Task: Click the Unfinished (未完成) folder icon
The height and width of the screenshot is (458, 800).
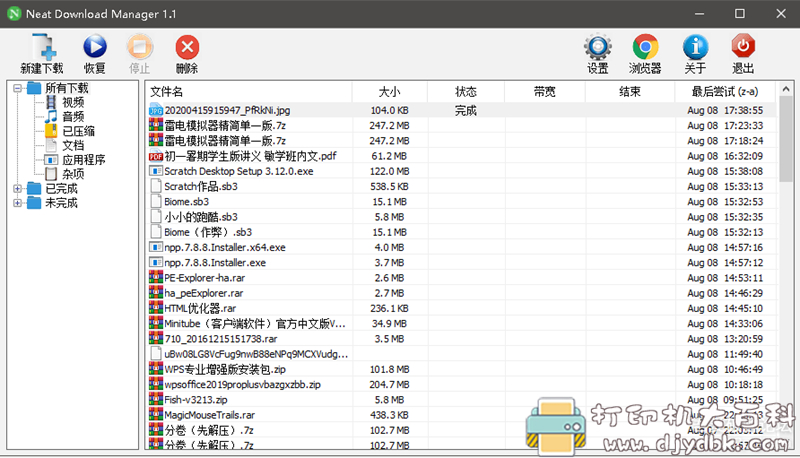Action: (34, 202)
